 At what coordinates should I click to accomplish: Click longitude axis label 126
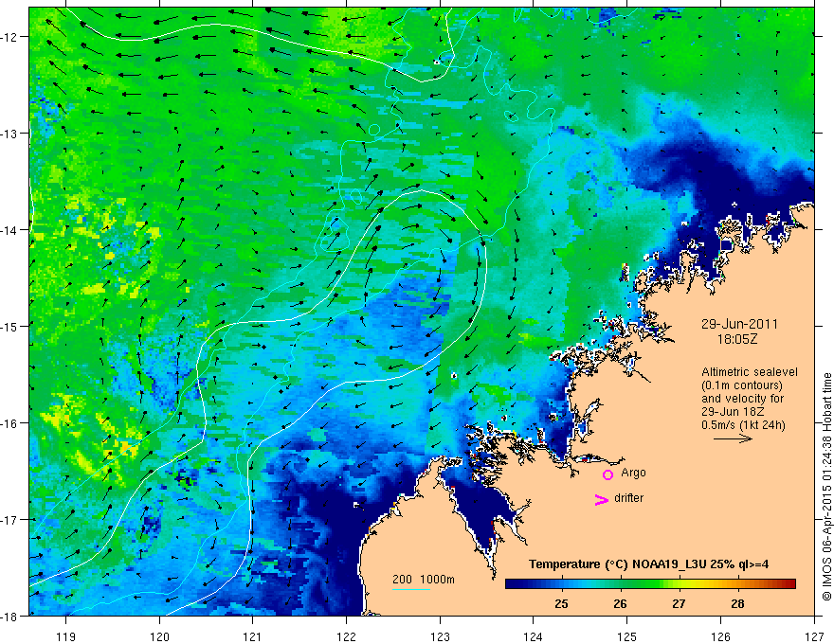pyautogui.click(x=720, y=636)
